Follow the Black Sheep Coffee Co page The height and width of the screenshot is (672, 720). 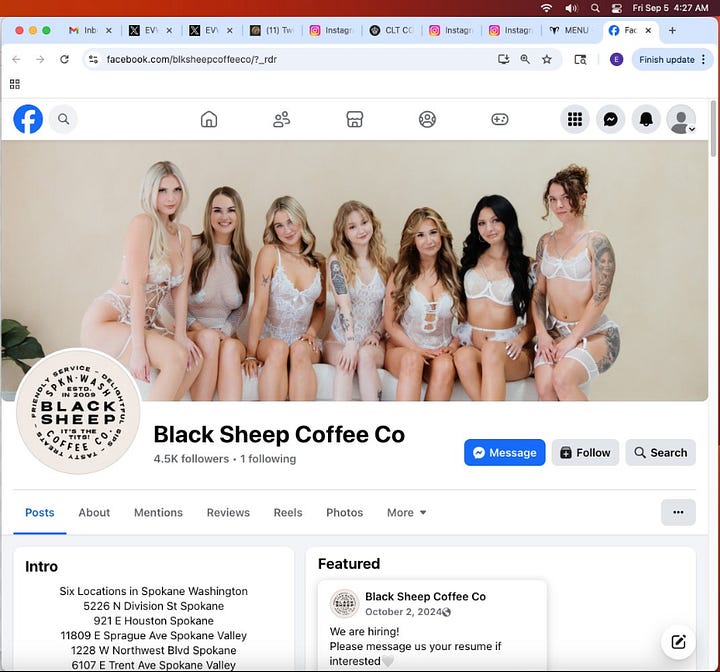tap(585, 452)
